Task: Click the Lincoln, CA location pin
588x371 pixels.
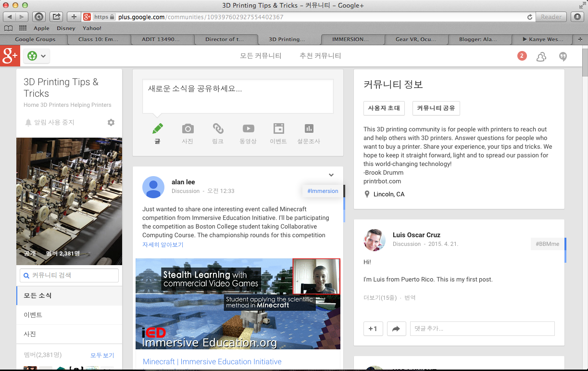Action: point(368,194)
